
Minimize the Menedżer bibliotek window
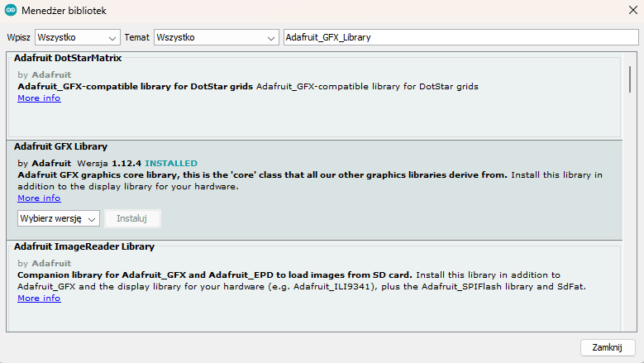pyautogui.click(x=556, y=12)
